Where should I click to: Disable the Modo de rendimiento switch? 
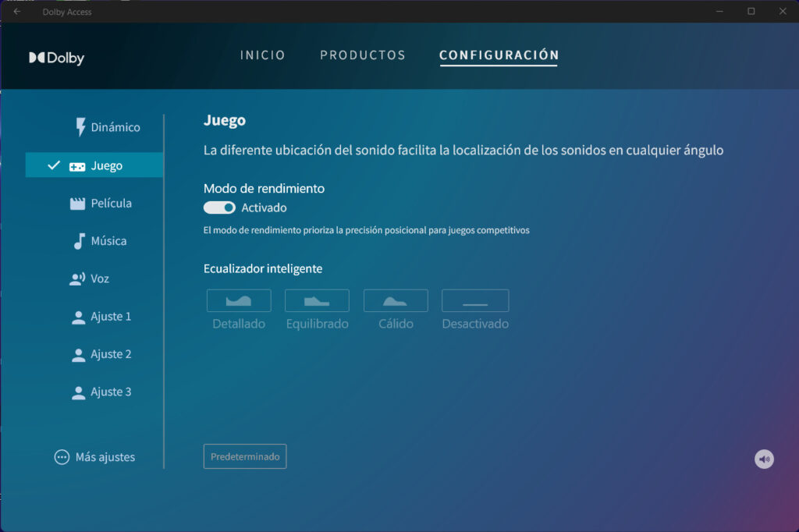pos(219,208)
